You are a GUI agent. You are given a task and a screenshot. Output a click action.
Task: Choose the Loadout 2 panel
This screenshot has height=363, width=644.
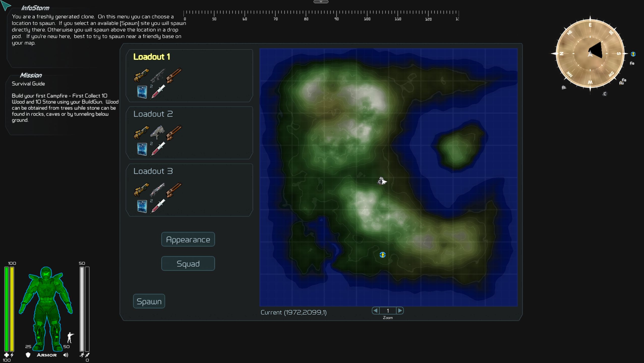coord(189,133)
